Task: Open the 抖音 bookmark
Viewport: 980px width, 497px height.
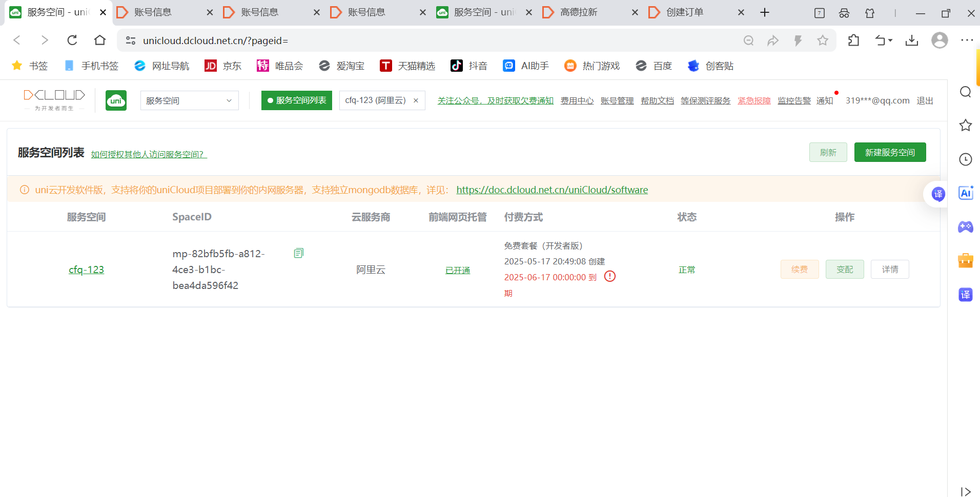Action: [469, 66]
